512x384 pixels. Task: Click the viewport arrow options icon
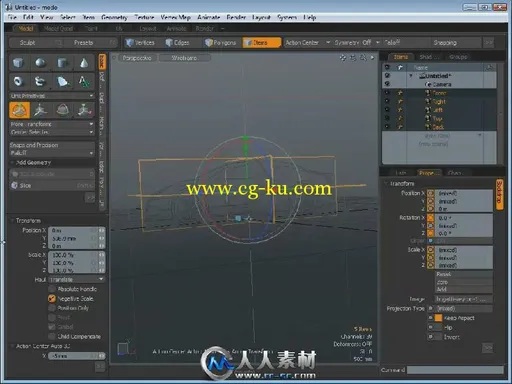(x=373, y=58)
